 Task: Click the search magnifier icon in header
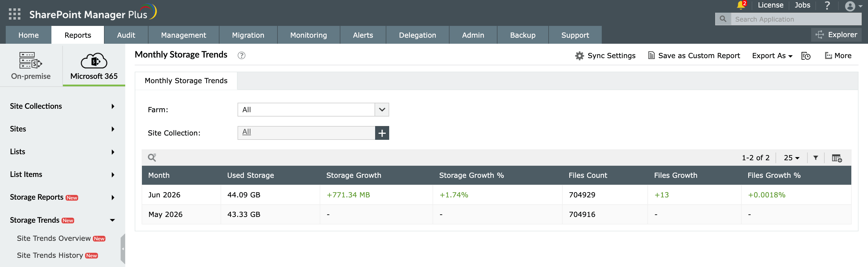(723, 19)
